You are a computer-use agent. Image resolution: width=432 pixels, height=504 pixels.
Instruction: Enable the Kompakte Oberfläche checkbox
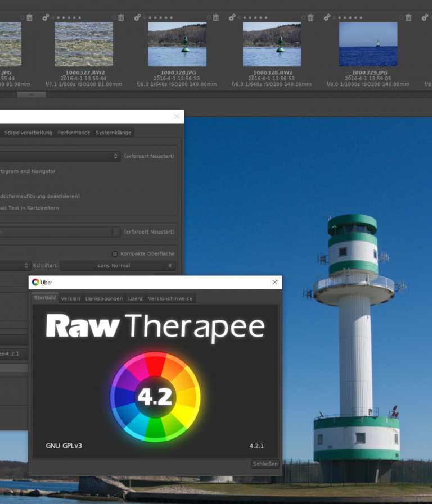click(115, 254)
